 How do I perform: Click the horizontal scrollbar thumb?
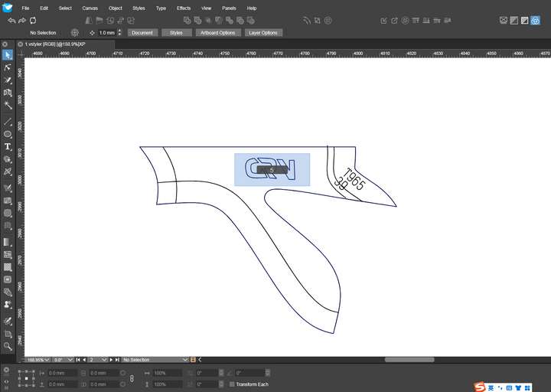point(409,360)
